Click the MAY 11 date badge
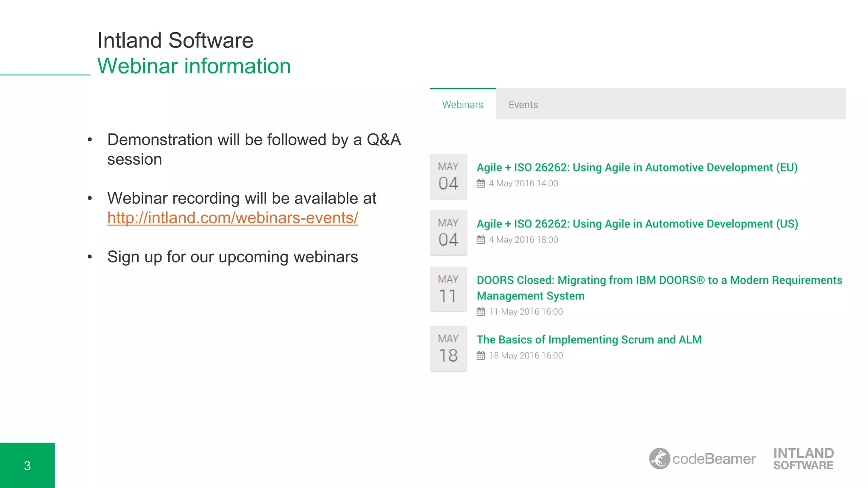Screen dimensions: 868x488 pyautogui.click(x=448, y=289)
